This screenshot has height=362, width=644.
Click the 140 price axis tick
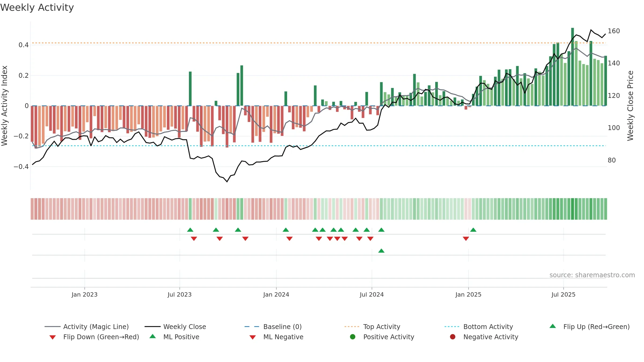[x=614, y=63]
